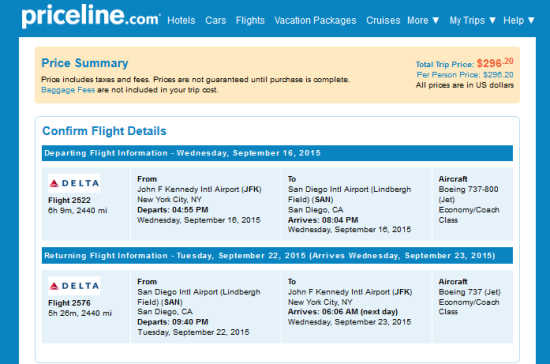Expand the My Trips dropdown
Screen dimensions: 550x364
(472, 20)
